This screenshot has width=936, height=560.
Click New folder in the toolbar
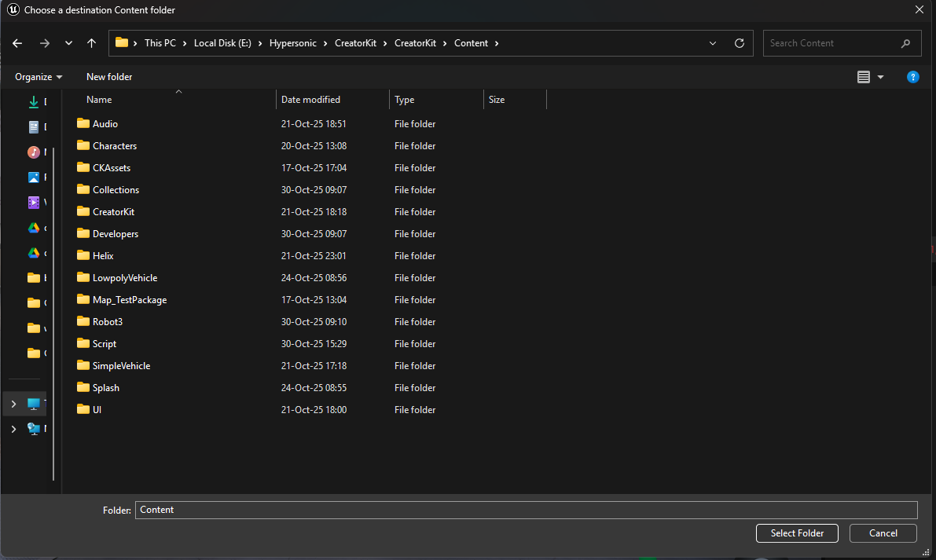109,77
